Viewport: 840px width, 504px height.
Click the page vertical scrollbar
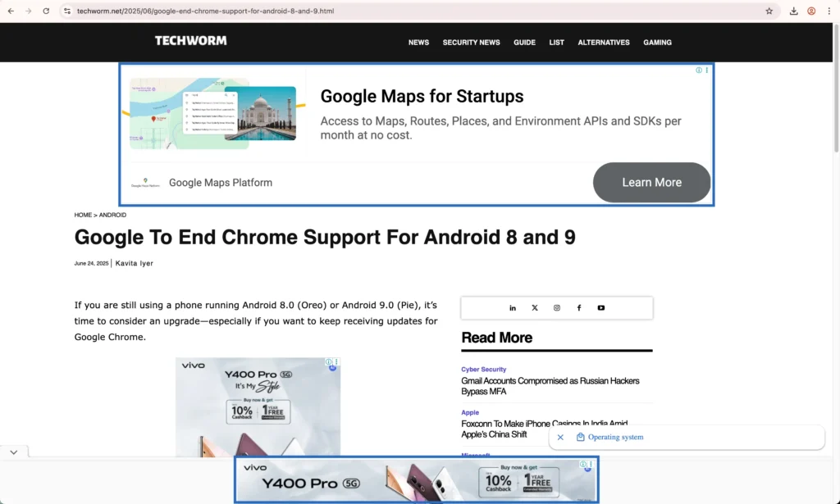coord(836,89)
